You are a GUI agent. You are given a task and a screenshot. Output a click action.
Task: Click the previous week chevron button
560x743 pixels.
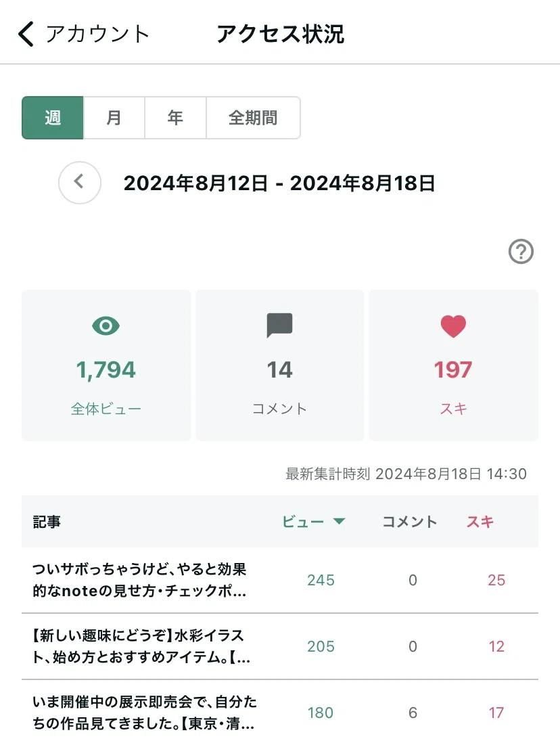click(80, 183)
